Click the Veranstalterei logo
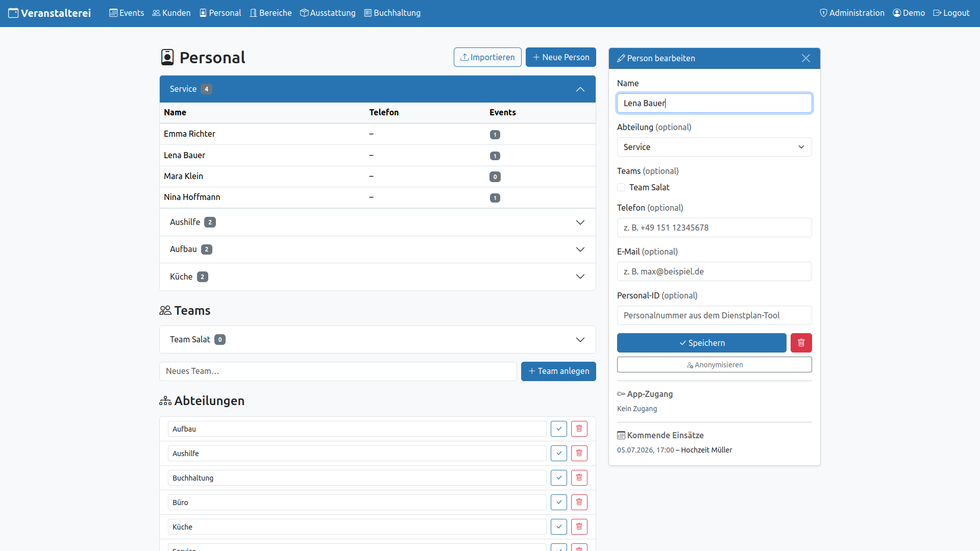The width and height of the screenshot is (980, 551). [50, 13]
